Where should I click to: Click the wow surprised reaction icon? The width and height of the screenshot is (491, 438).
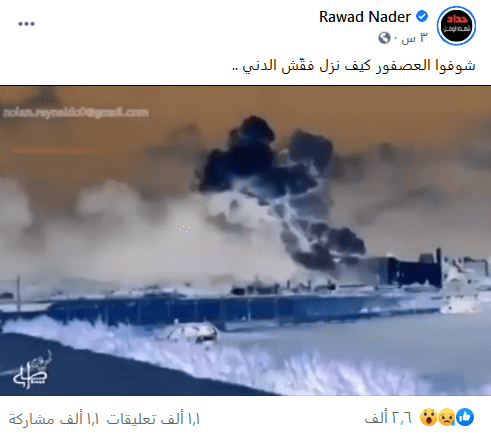click(429, 417)
